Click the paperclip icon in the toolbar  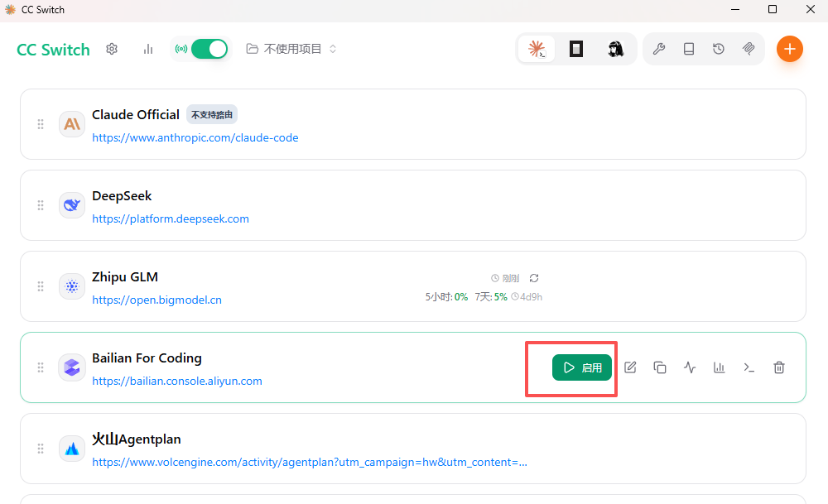[x=749, y=49]
